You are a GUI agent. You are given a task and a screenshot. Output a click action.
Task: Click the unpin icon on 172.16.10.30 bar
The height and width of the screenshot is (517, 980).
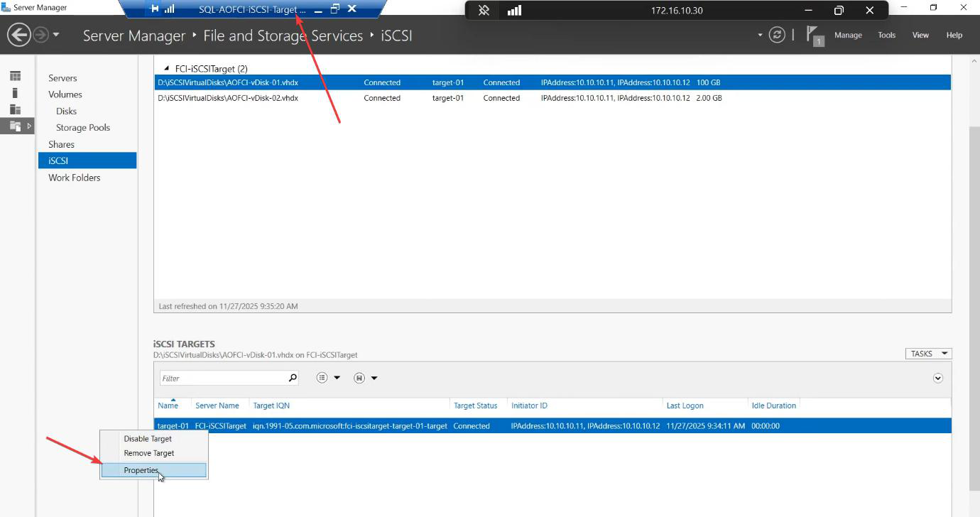pyautogui.click(x=484, y=11)
